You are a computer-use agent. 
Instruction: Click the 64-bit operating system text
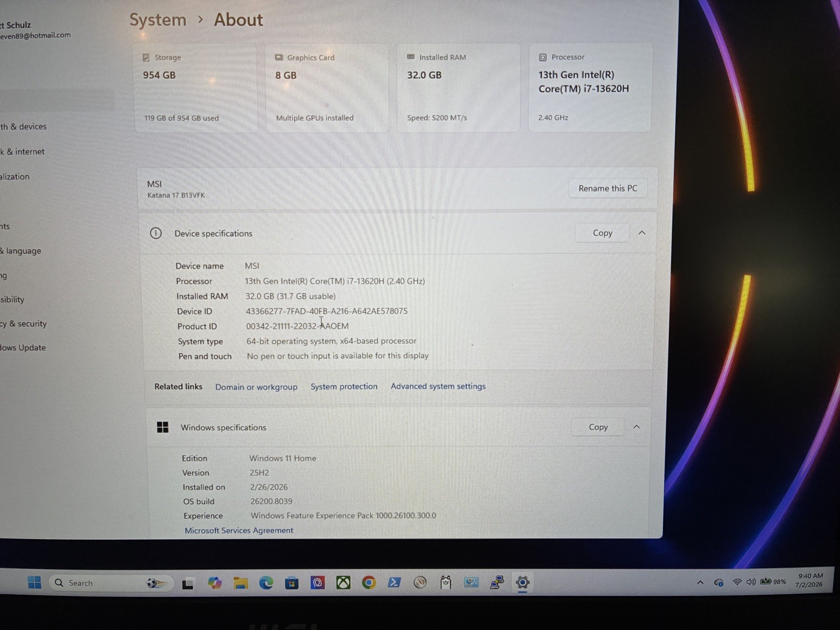tap(331, 341)
